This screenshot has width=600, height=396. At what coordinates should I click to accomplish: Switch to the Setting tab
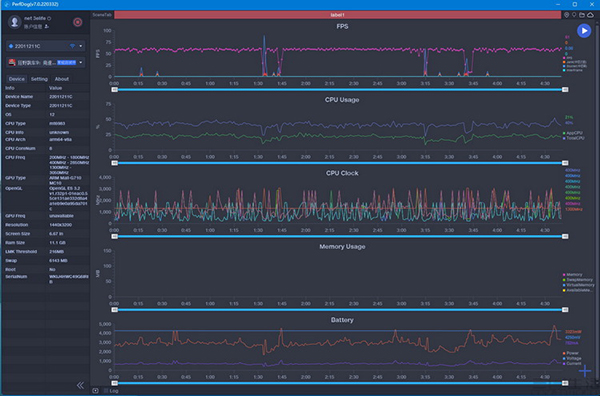(x=39, y=79)
